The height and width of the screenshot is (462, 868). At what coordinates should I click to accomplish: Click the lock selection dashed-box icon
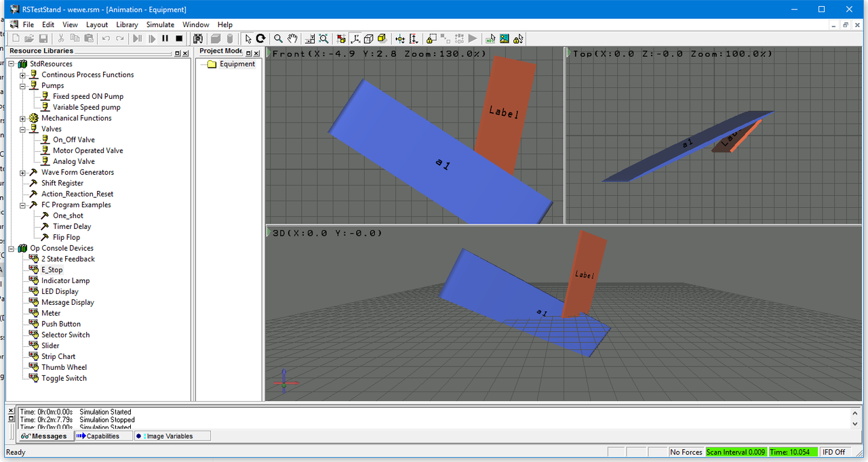pos(432,39)
